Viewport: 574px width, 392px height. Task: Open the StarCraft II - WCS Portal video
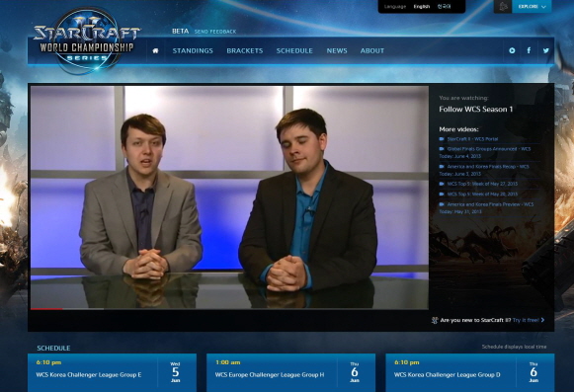pos(472,139)
